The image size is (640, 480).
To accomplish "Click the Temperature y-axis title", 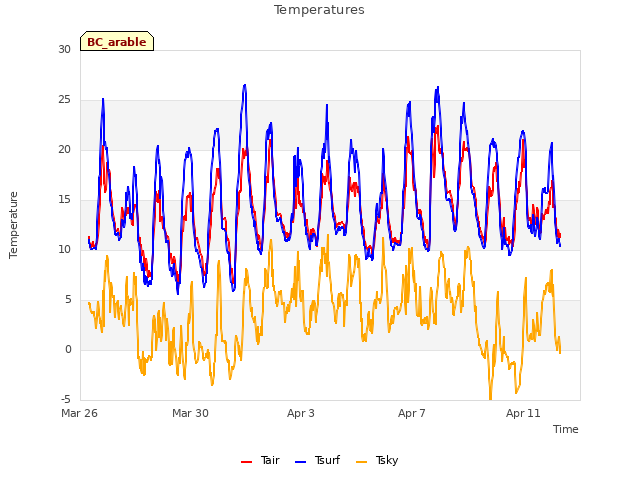I will (13, 225).
